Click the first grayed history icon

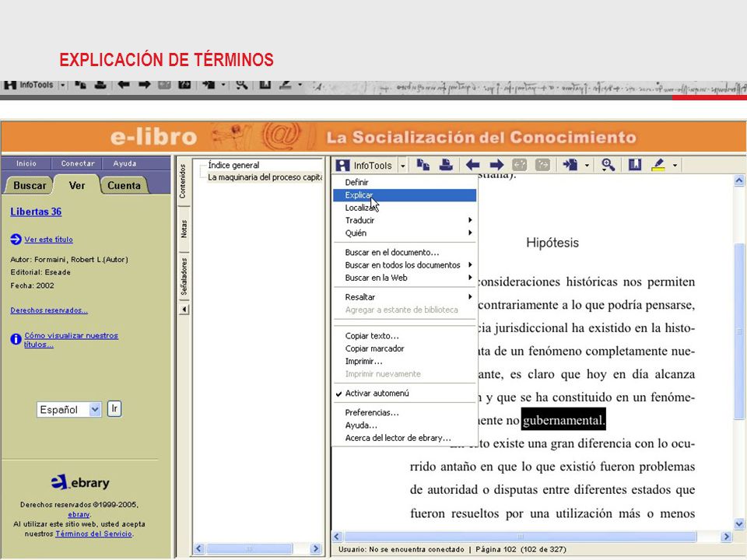pyautogui.click(x=519, y=165)
